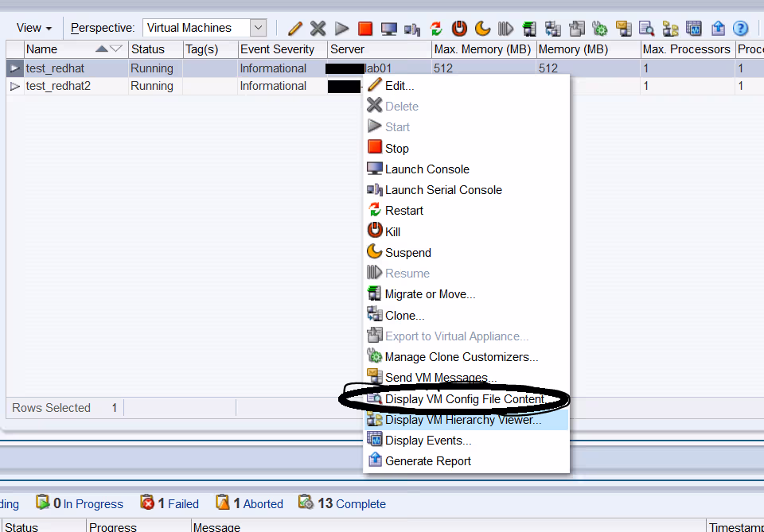Click the pencil Edit icon in the toolbar
This screenshot has width=764, height=532.
(295, 29)
